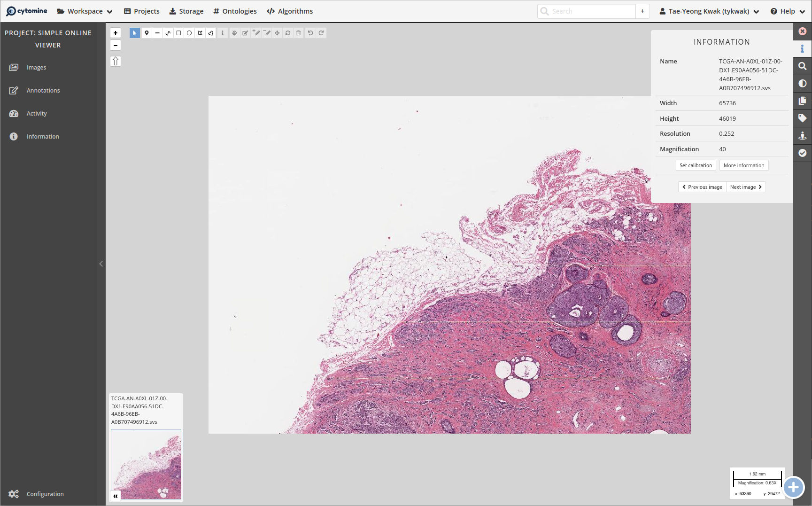Click the undo arrow in the toolbar

tap(309, 33)
